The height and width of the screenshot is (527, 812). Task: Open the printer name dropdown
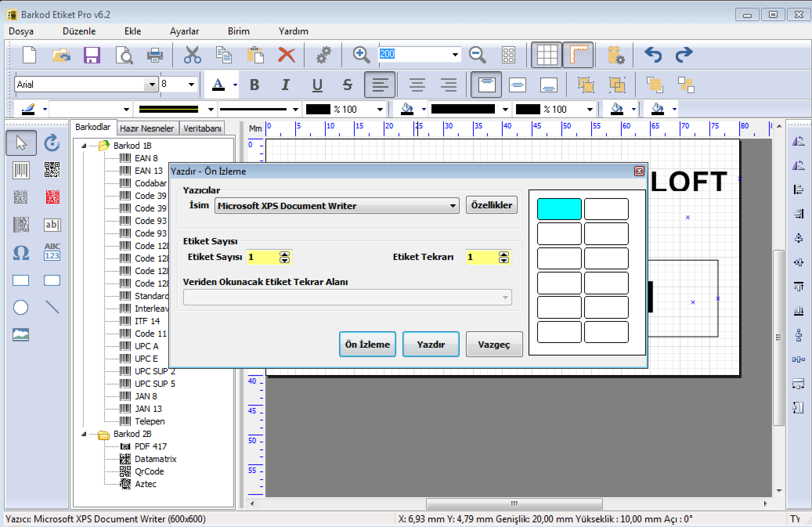click(453, 206)
